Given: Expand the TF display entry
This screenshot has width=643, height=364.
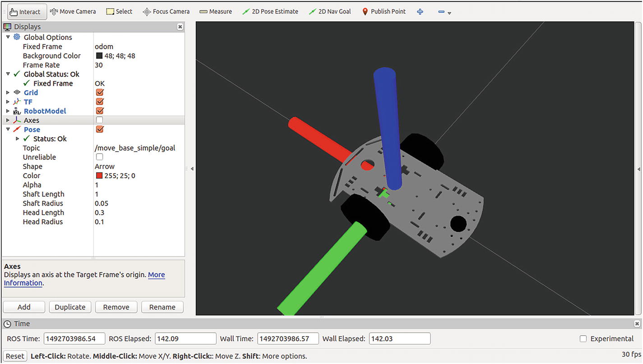Looking at the screenshot, I should click(x=8, y=102).
